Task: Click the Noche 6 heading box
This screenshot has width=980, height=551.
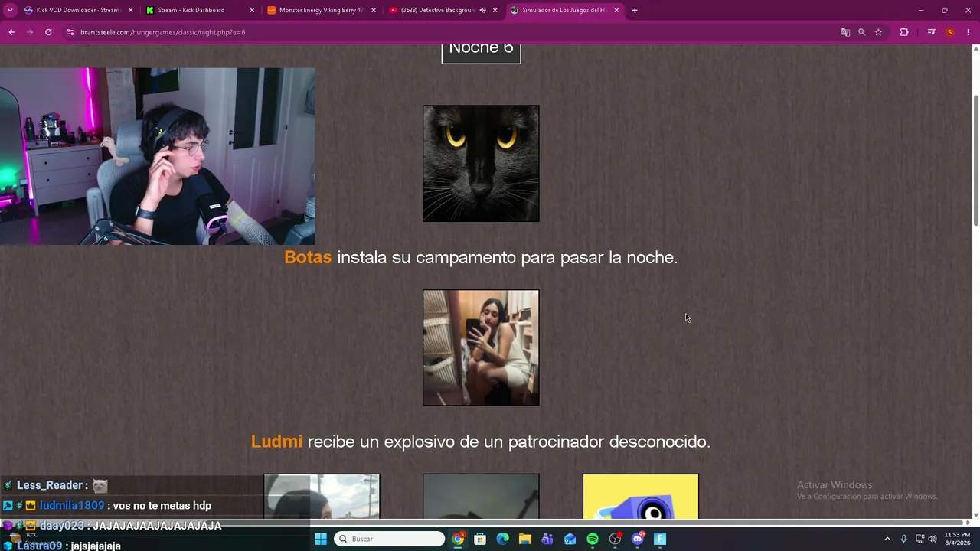Action: tap(481, 52)
